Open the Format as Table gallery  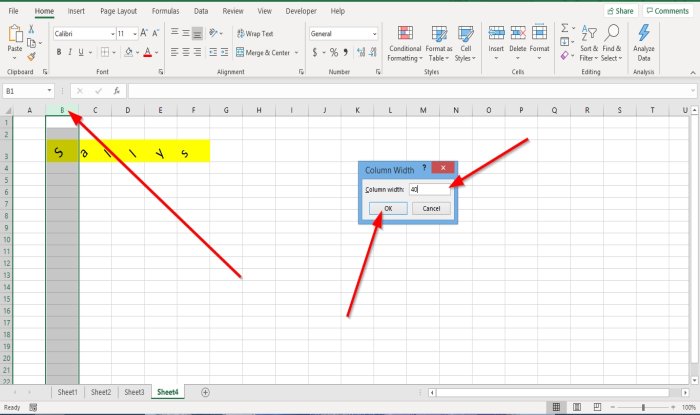pyautogui.click(x=439, y=44)
